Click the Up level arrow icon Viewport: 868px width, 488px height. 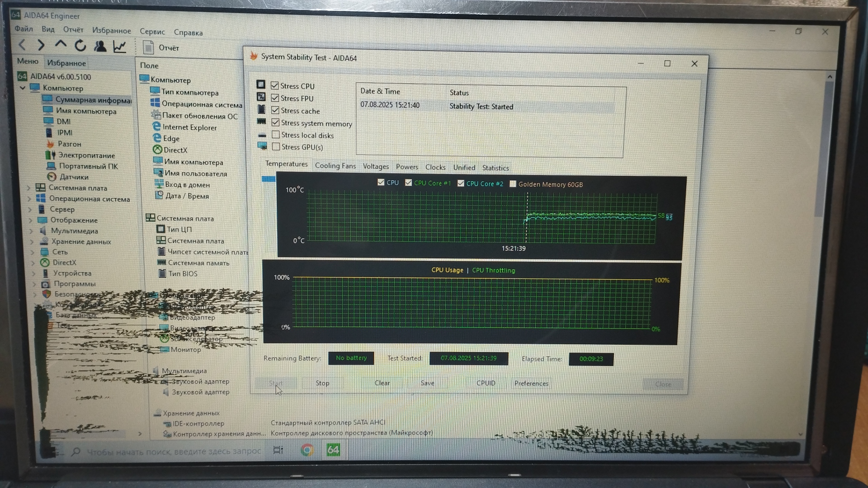click(x=61, y=44)
